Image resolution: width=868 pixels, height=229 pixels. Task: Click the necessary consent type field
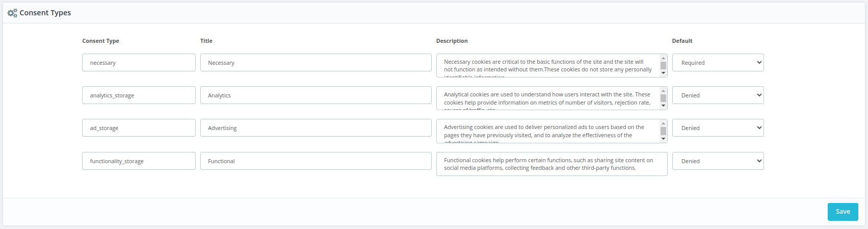coord(139,63)
